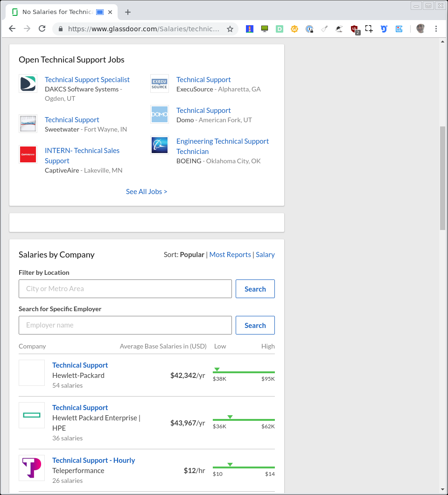
Task: Click Hewlett-Packard salary range bar
Action: [x=244, y=372]
